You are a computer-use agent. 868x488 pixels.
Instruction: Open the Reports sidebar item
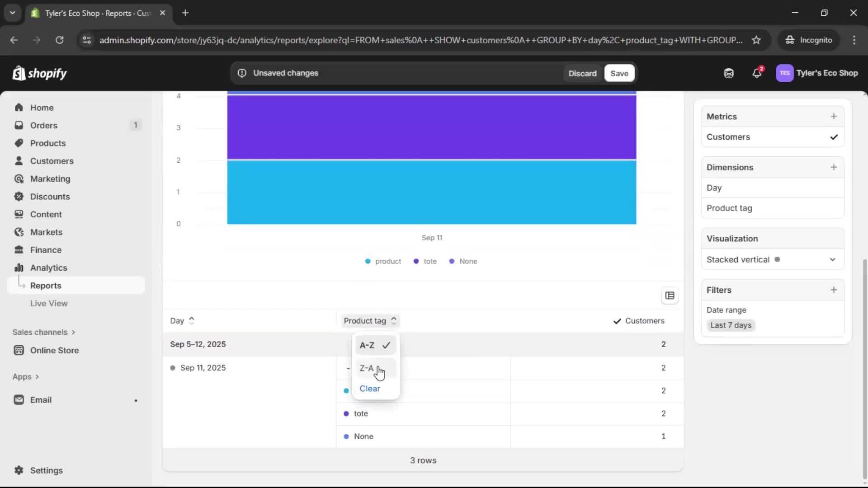pyautogui.click(x=46, y=285)
